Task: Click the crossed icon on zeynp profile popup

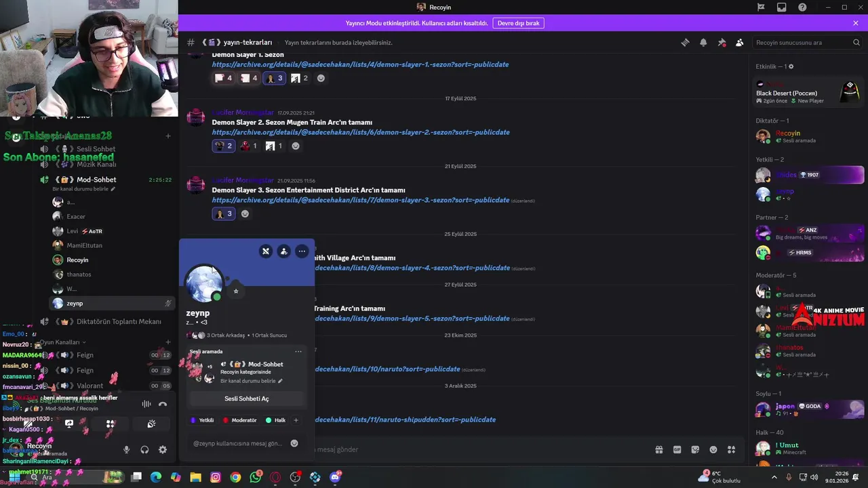Action: point(266,251)
